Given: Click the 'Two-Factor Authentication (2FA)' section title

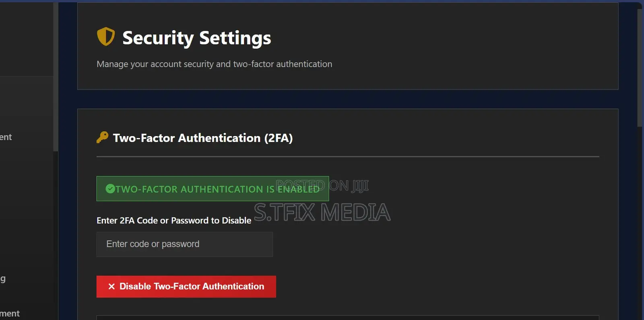Looking at the screenshot, I should 202,138.
